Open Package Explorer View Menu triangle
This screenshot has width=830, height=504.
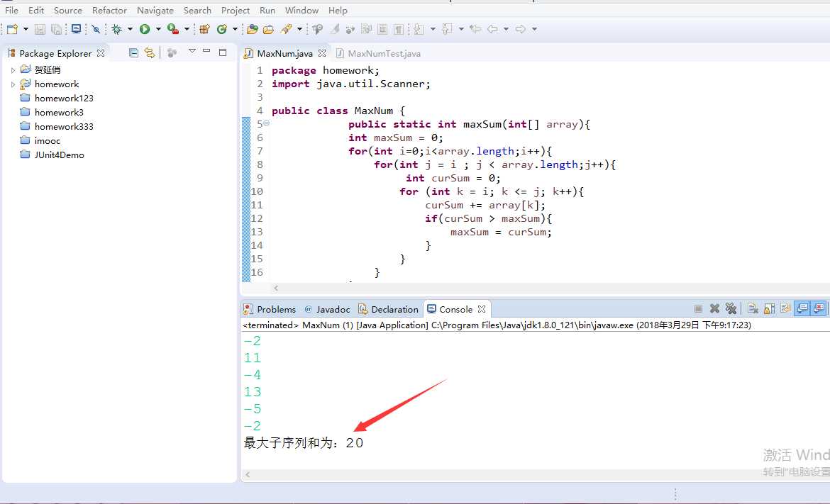[x=192, y=51]
